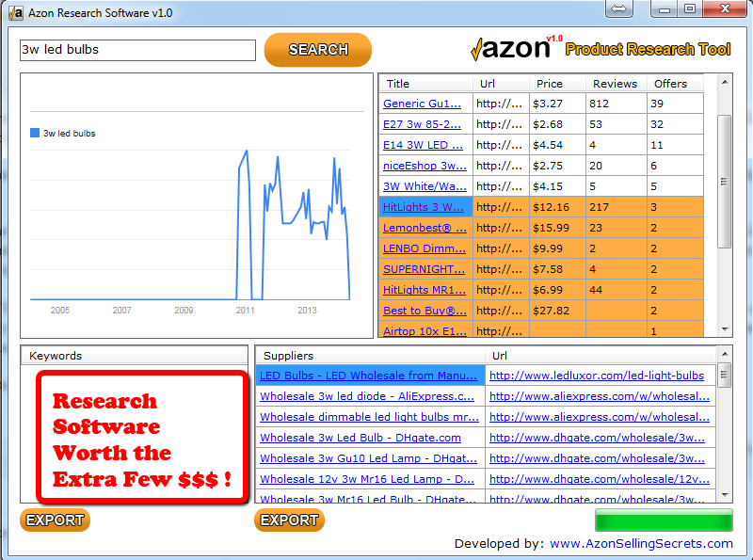The width and height of the screenshot is (753, 560).
Task: Select the 217 reviews cell
Action: 617,207
